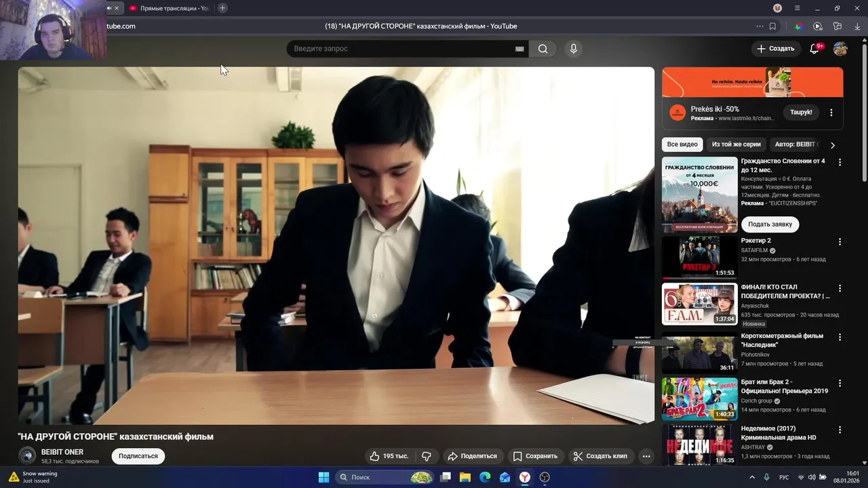
Task: Select the Все видео filter chip
Action: [682, 144]
